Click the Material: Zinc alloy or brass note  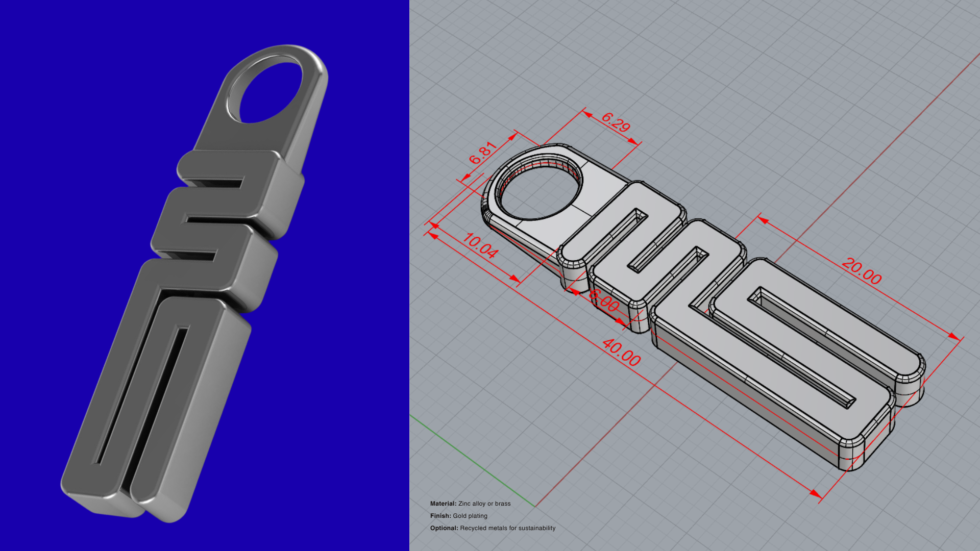(x=470, y=504)
